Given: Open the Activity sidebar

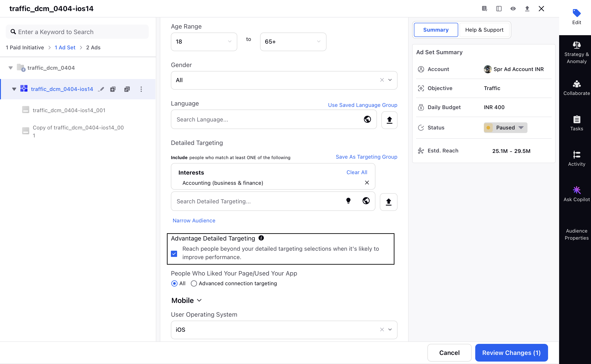Looking at the screenshot, I should click(577, 159).
